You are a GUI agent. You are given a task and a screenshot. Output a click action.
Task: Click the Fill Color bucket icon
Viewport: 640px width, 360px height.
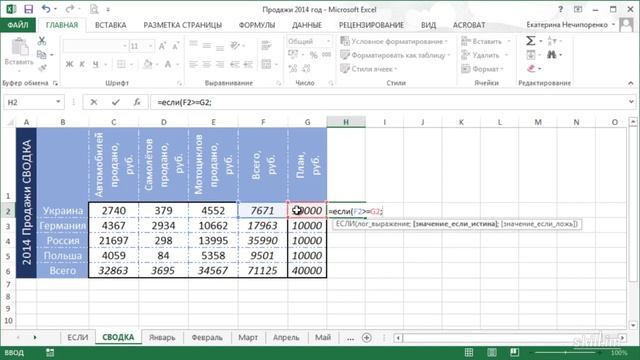click(x=147, y=64)
